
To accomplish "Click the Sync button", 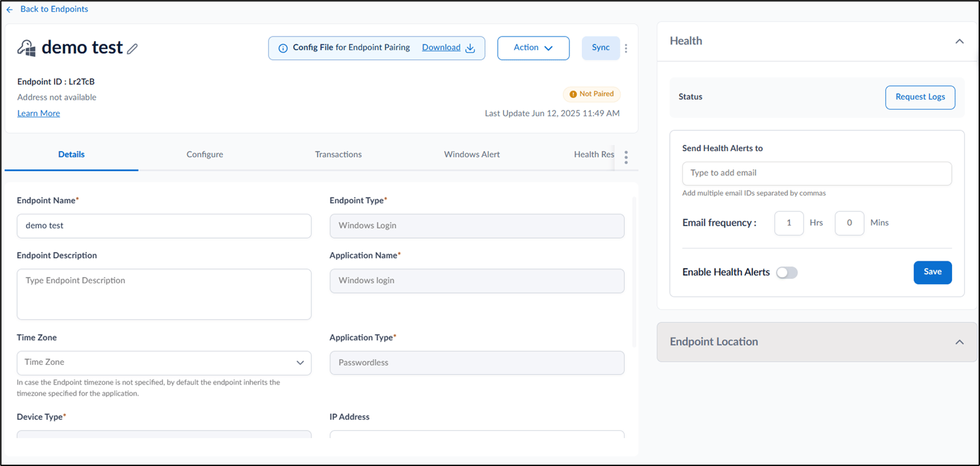I will (601, 48).
